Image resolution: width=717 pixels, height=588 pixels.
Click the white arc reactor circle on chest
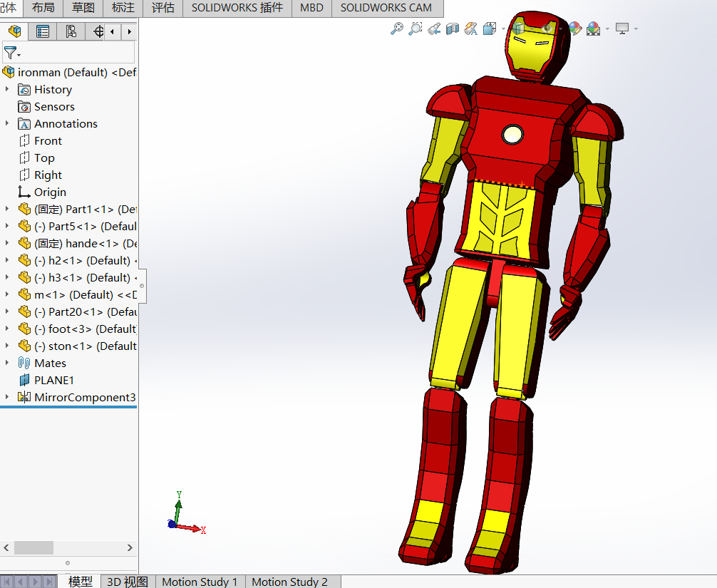click(x=512, y=134)
